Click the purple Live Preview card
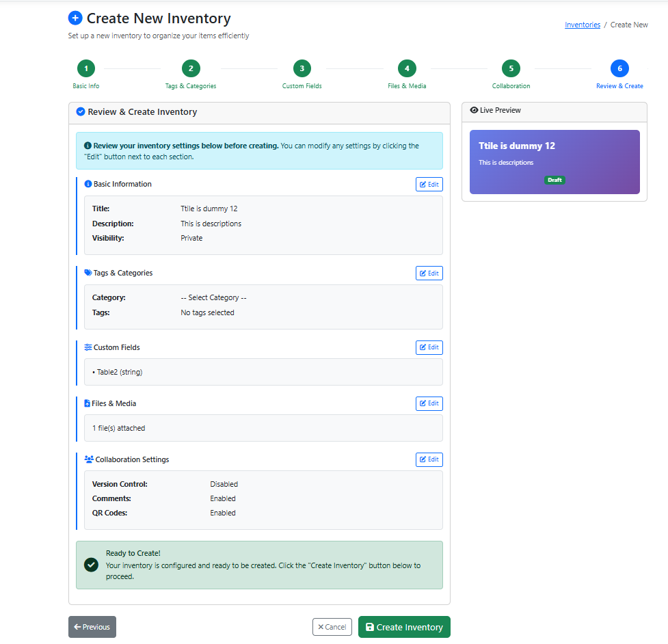668x644 pixels. [x=555, y=162]
